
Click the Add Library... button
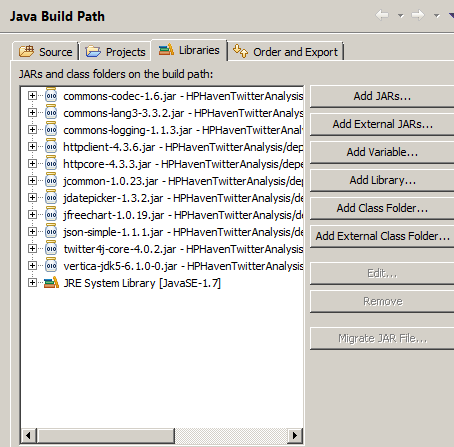pyautogui.click(x=382, y=180)
